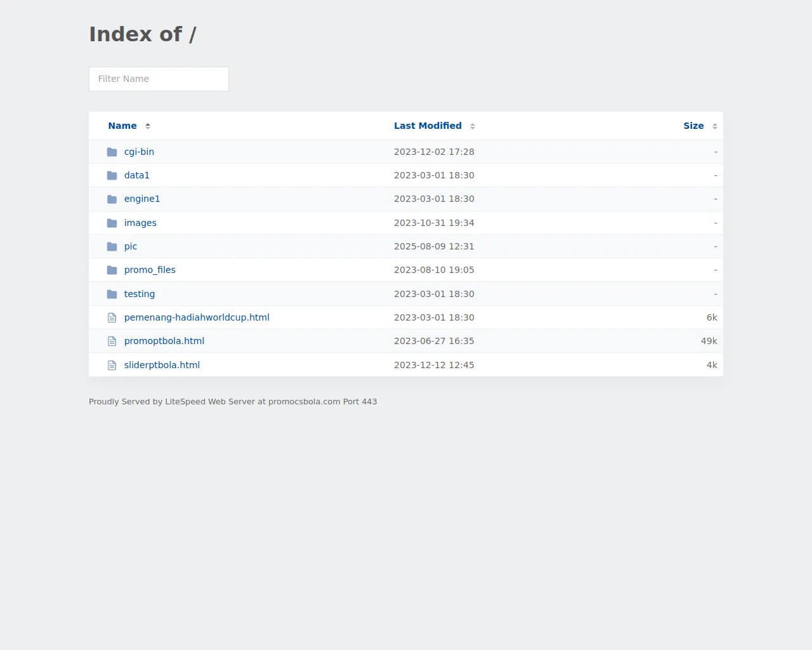Open the testing directory link
The image size is (812, 650).
[140, 294]
